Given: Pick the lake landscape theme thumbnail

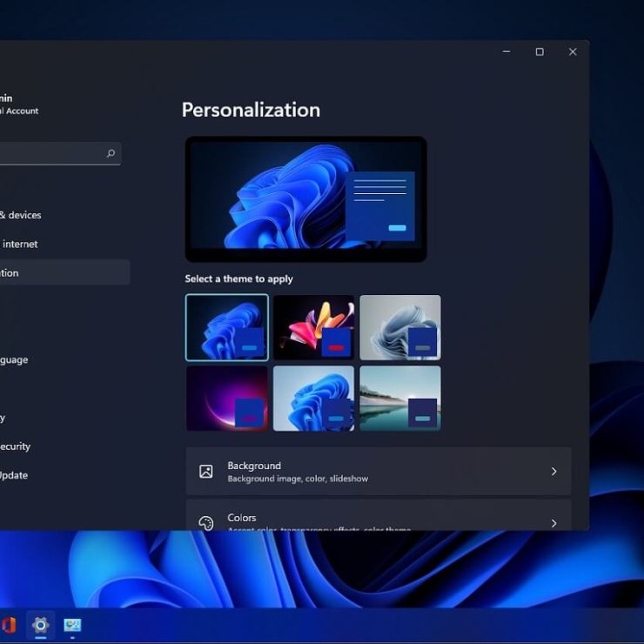Looking at the screenshot, I should (x=400, y=399).
